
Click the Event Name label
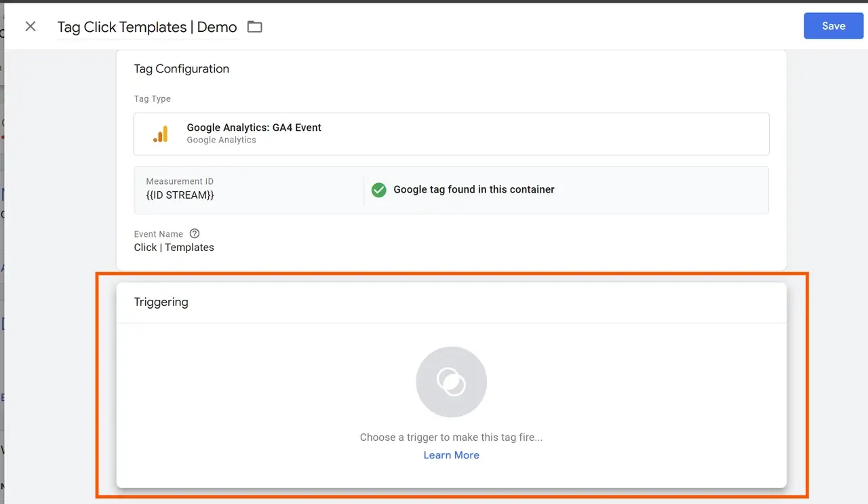(x=159, y=234)
